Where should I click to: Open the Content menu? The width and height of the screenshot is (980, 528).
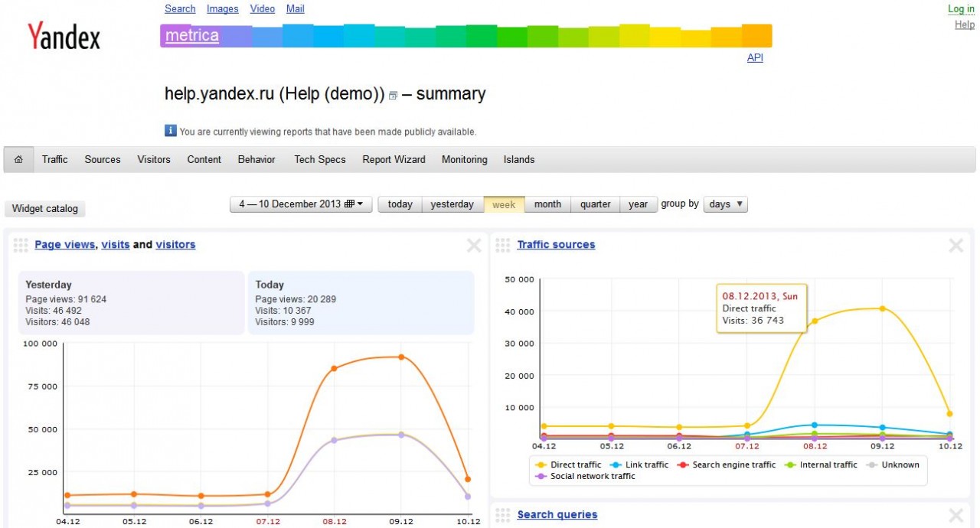(x=204, y=160)
